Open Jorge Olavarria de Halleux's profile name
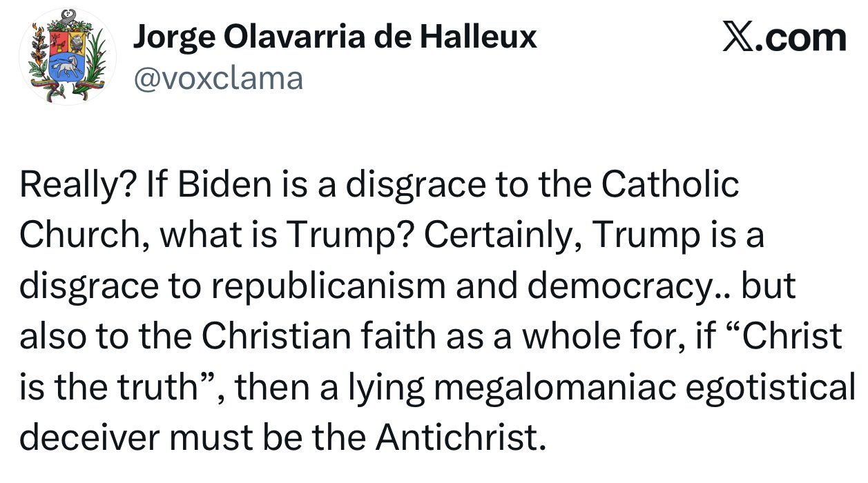The image size is (868, 483). tap(334, 37)
